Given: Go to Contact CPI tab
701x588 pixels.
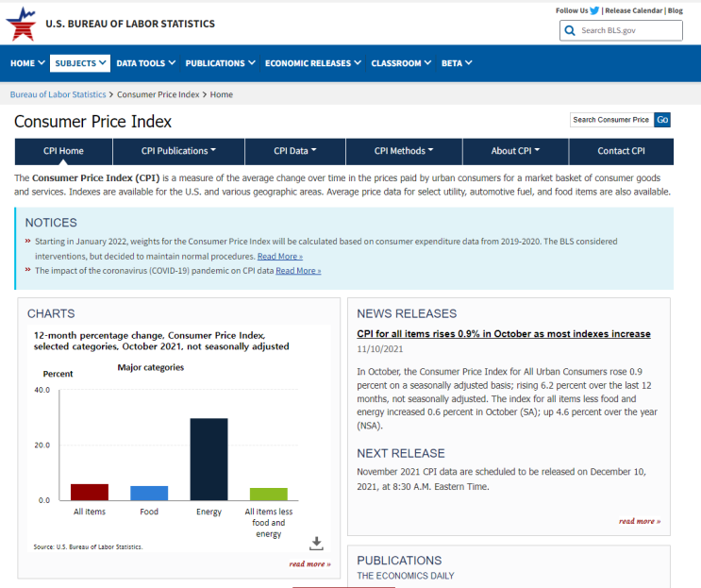Looking at the screenshot, I should coord(622,151).
